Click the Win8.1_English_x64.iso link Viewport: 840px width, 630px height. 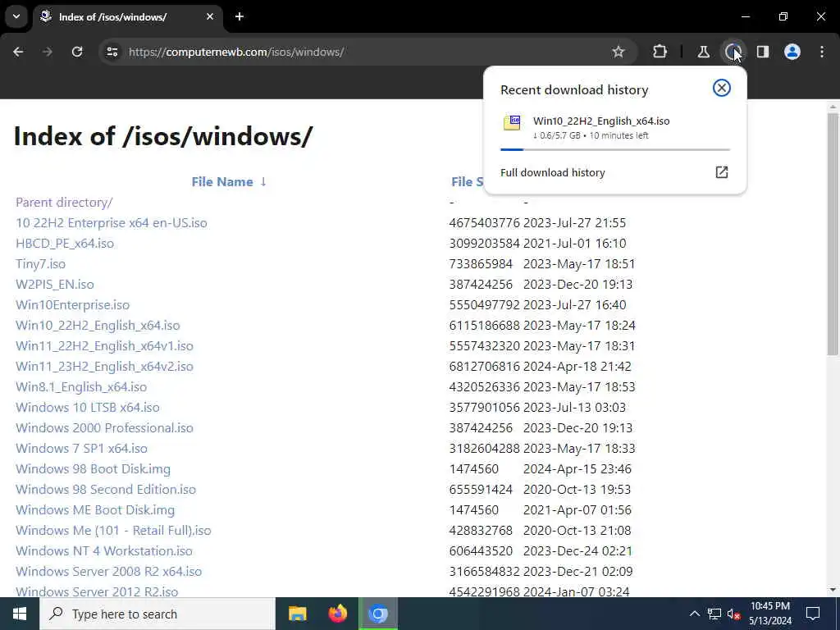(x=81, y=387)
